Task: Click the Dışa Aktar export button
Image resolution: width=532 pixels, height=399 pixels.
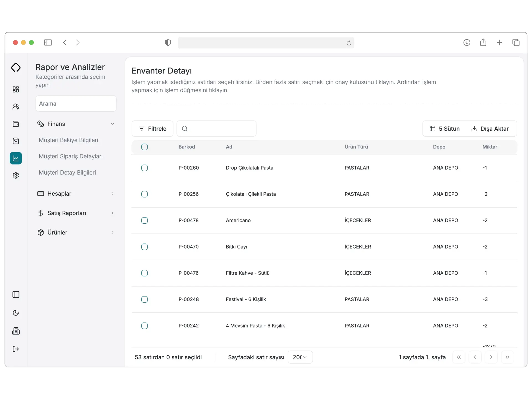Action: pos(490,129)
